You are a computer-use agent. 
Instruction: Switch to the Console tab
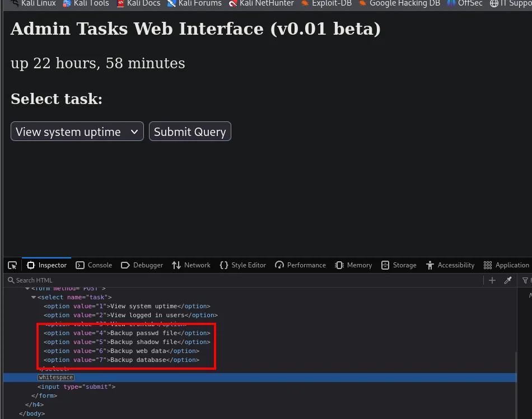pos(94,265)
